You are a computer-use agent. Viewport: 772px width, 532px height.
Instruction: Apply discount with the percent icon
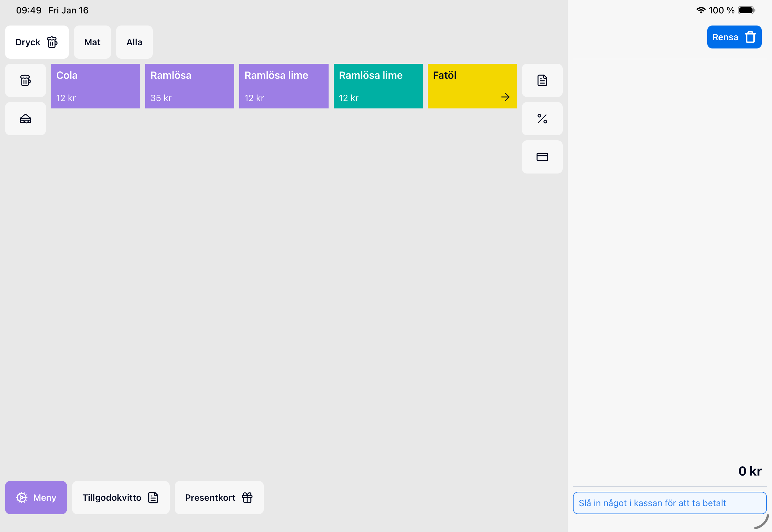542,119
